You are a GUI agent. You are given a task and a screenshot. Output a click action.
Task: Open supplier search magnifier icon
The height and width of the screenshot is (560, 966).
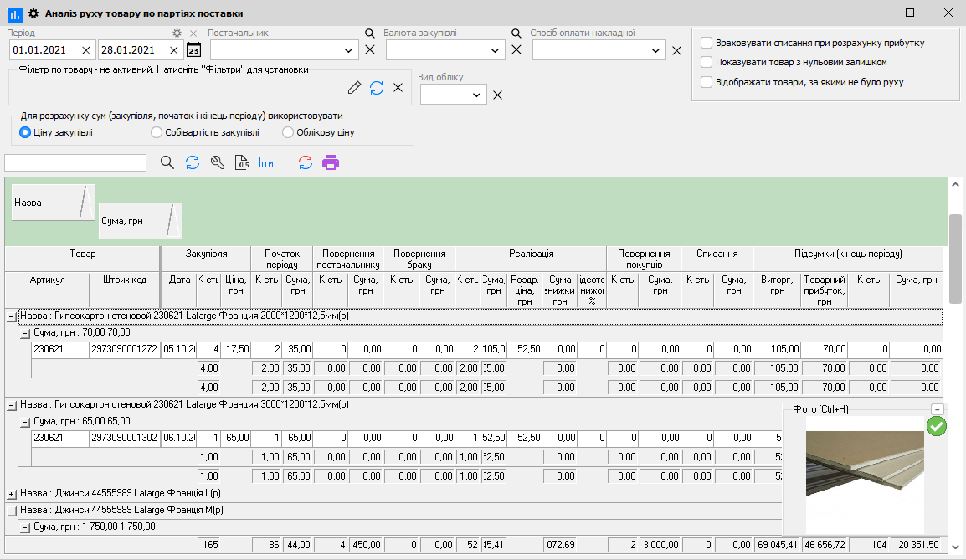point(369,33)
